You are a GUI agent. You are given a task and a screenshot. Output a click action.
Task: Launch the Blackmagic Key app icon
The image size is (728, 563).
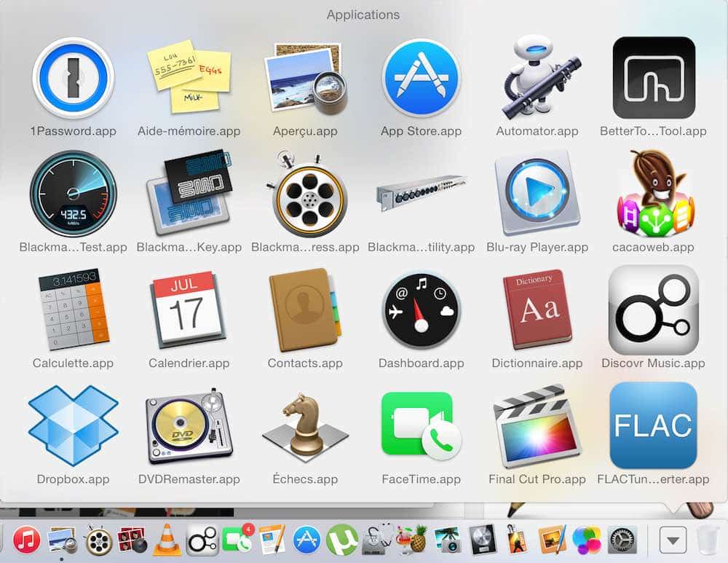pyautogui.click(x=189, y=192)
